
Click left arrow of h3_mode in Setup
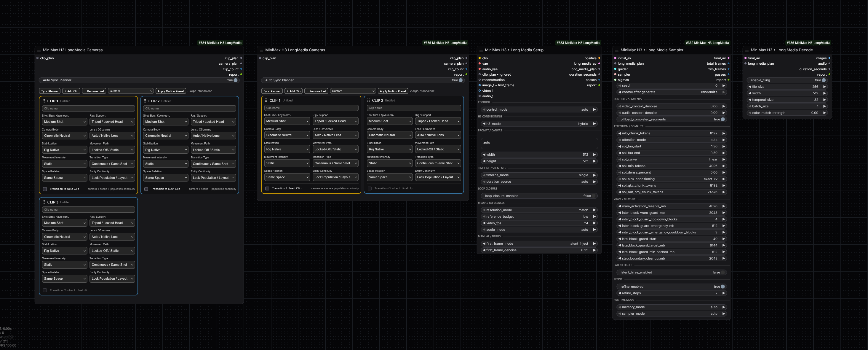[484, 124]
